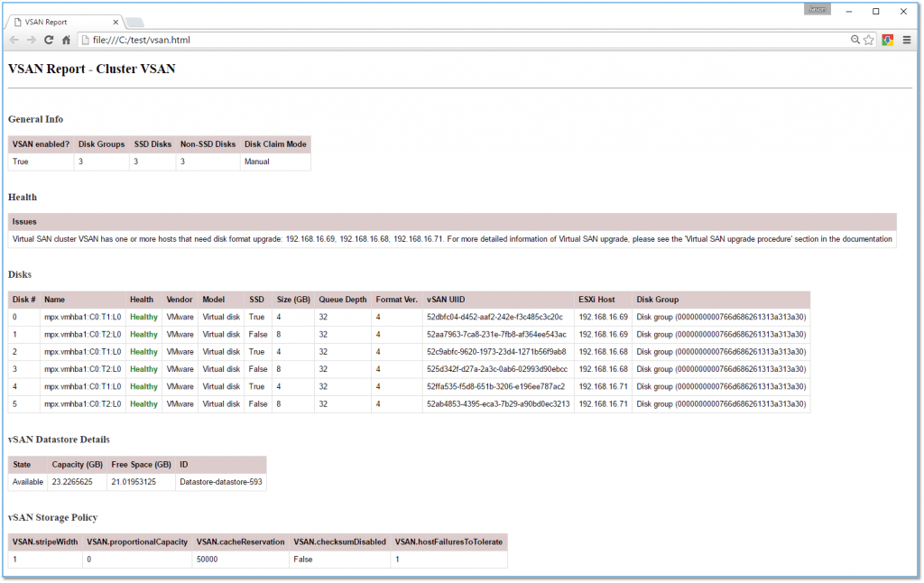Go to the browser home page

point(66,40)
